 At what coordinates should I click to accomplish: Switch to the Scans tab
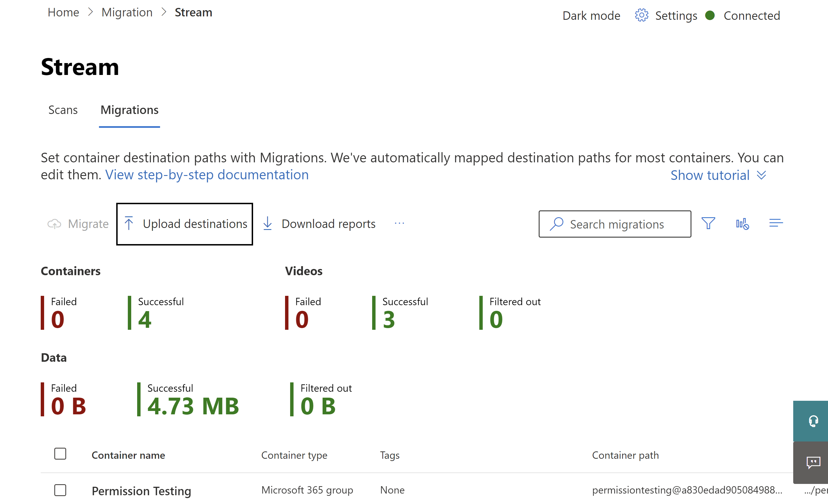coord(62,109)
